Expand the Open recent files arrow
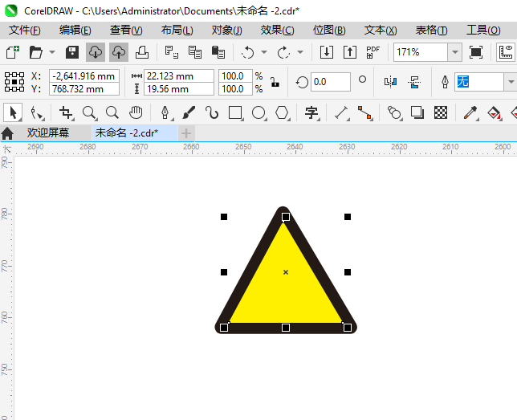This screenshot has width=517, height=420. (52, 52)
